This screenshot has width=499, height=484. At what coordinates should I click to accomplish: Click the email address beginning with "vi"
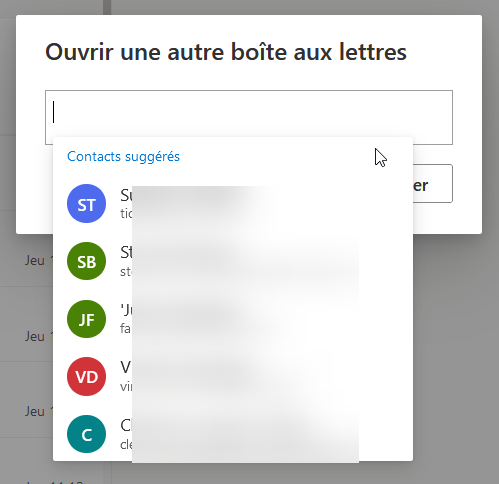(x=126, y=387)
